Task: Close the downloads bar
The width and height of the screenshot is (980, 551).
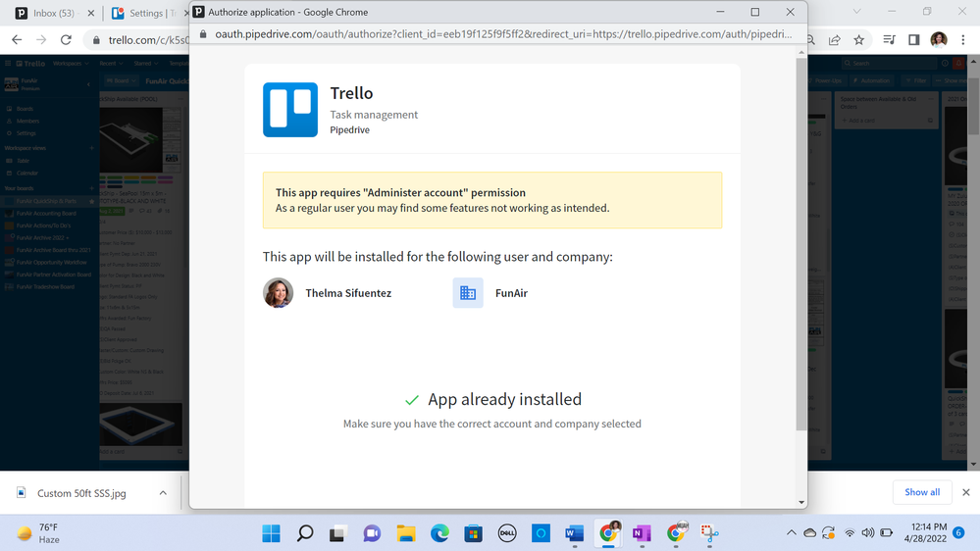Action: click(965, 492)
